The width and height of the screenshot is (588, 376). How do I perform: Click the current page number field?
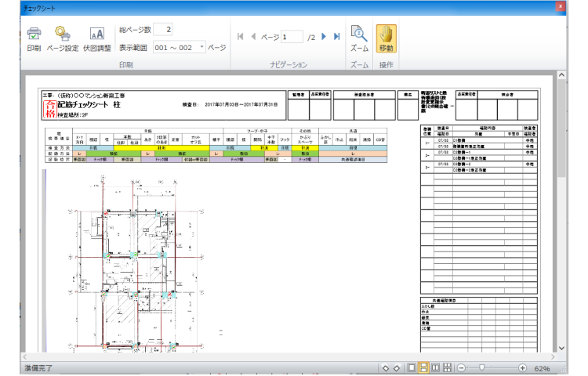(x=291, y=37)
